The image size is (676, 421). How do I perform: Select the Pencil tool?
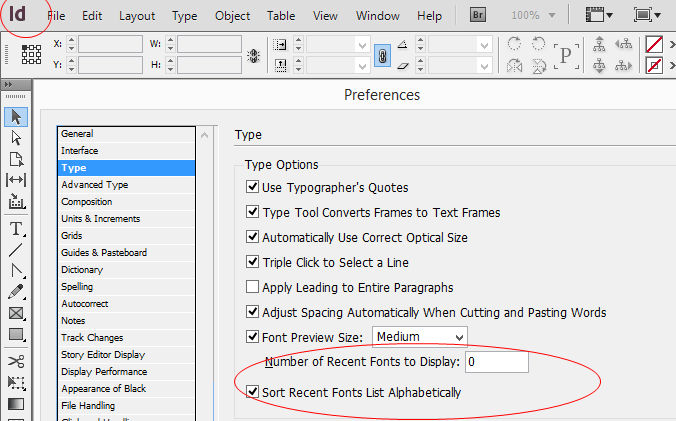pos(16,292)
